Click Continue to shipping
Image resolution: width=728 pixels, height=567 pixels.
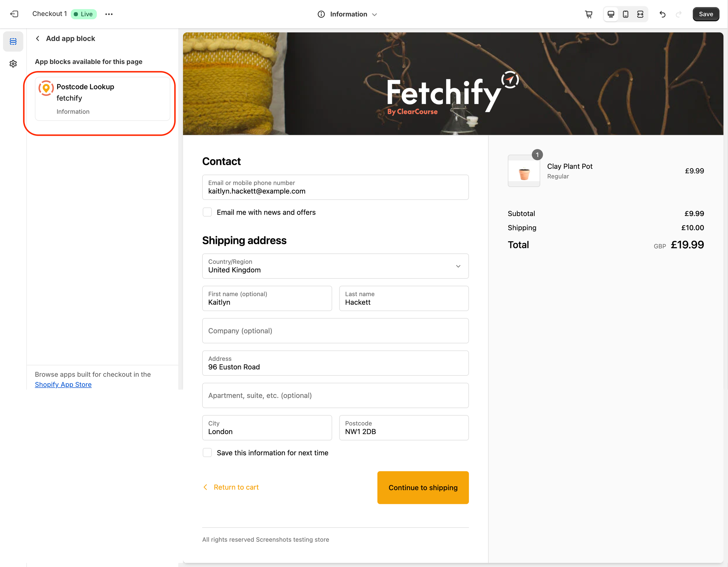pyautogui.click(x=423, y=487)
